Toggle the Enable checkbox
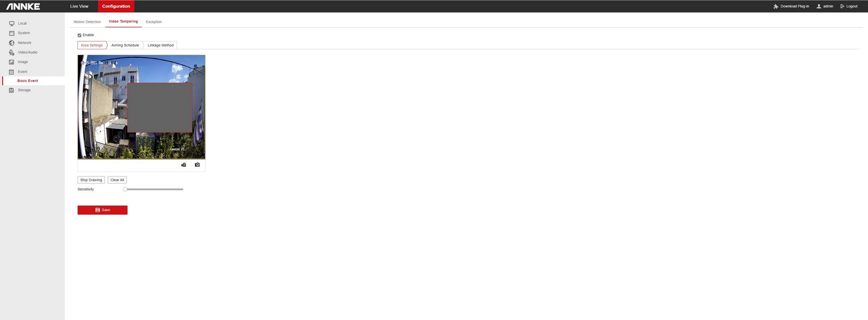868x320 pixels. coord(80,35)
